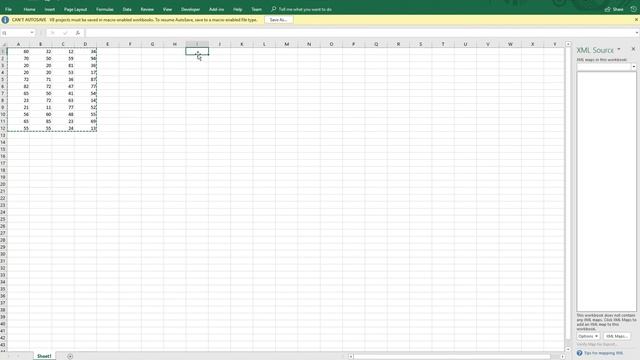Click the help question mark icon
This screenshot has width=640, height=360.
[x=580, y=353]
